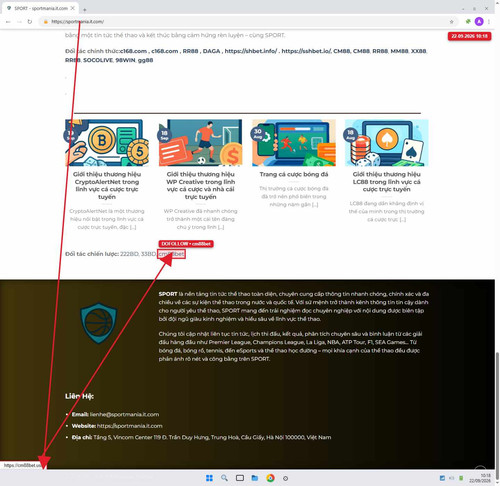
Task: Open the cm88bet strategic partner link
Action: 171,254
